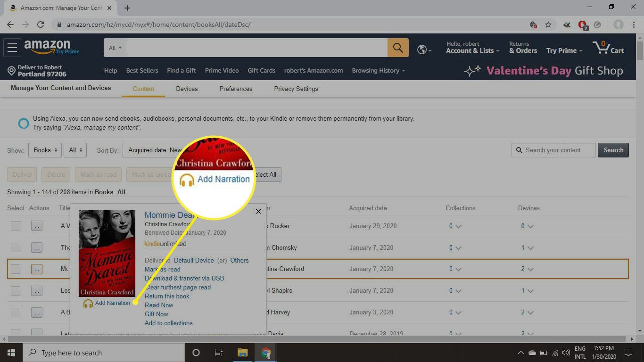Click the Add Narration headphones icon
The height and width of the screenshot is (362, 644).
pos(88,304)
